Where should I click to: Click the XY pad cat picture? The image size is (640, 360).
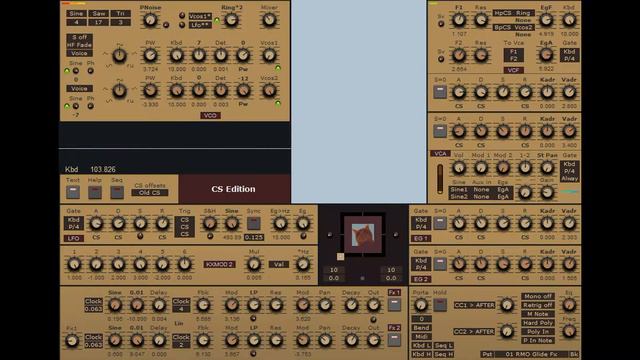tap(363, 235)
